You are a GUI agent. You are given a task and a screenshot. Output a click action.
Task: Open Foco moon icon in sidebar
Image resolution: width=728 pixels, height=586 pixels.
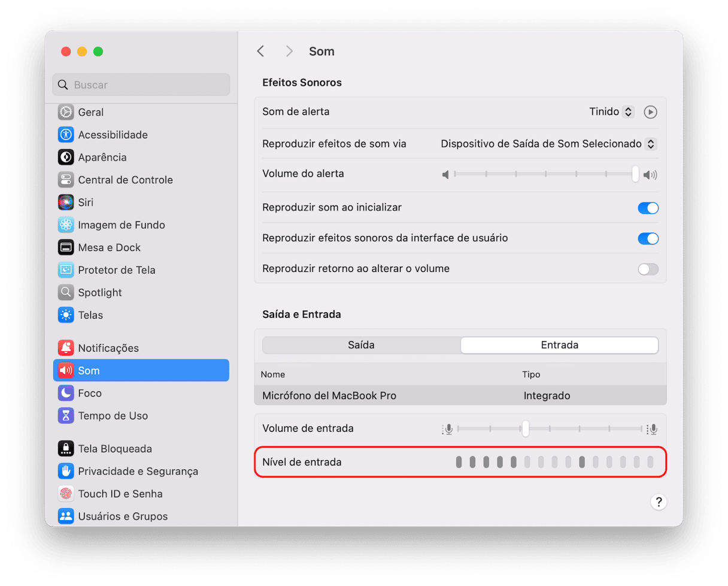tap(66, 393)
